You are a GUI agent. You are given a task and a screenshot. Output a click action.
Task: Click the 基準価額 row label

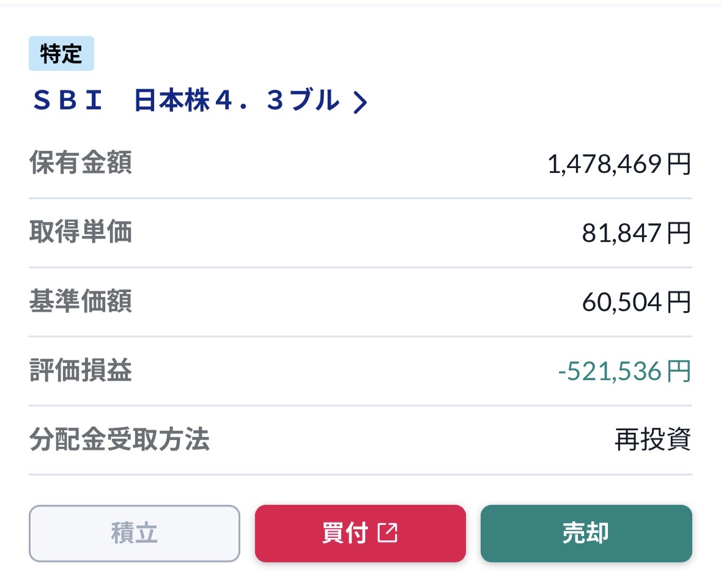(81, 301)
